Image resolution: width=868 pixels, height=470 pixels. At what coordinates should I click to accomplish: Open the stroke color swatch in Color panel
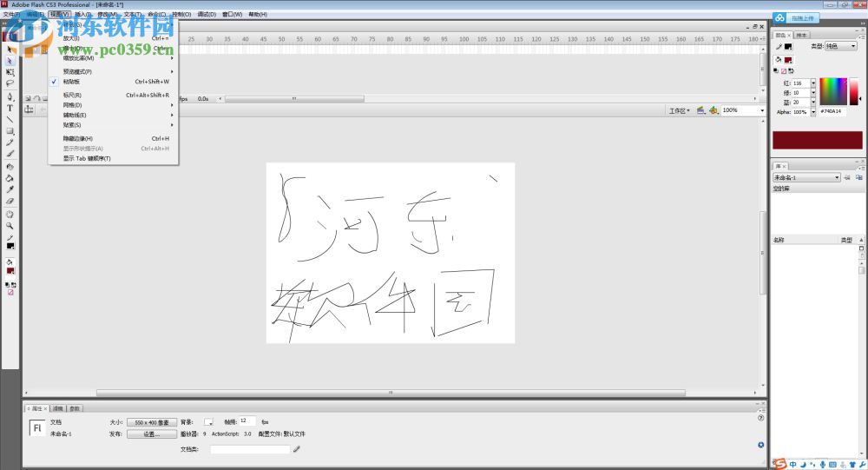[788, 47]
